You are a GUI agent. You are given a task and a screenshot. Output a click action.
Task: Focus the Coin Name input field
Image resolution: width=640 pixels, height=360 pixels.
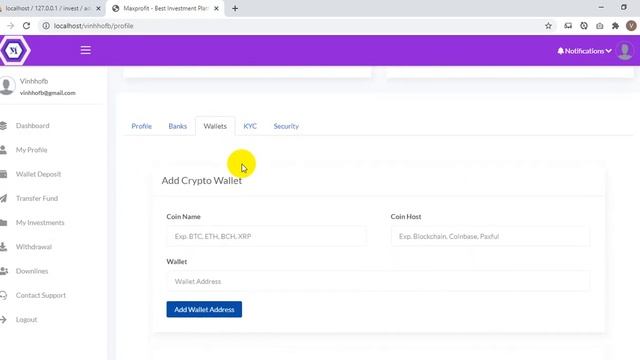[x=266, y=236]
